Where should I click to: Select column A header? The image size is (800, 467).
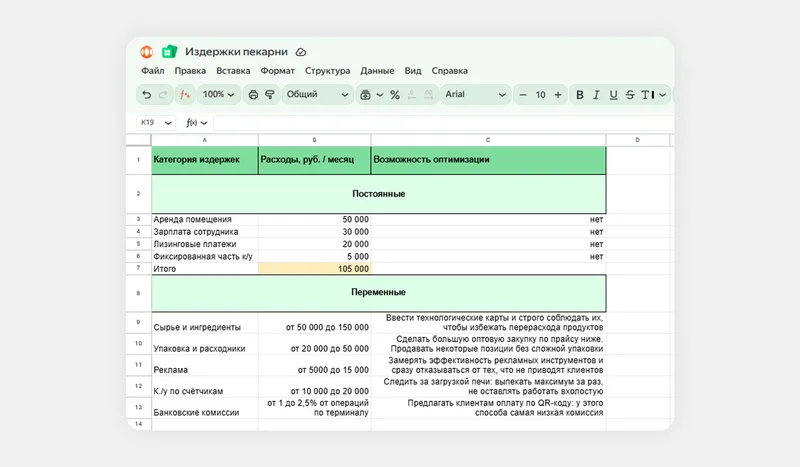pos(205,140)
